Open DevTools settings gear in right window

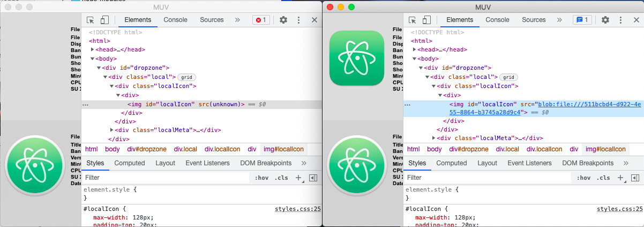(605, 20)
